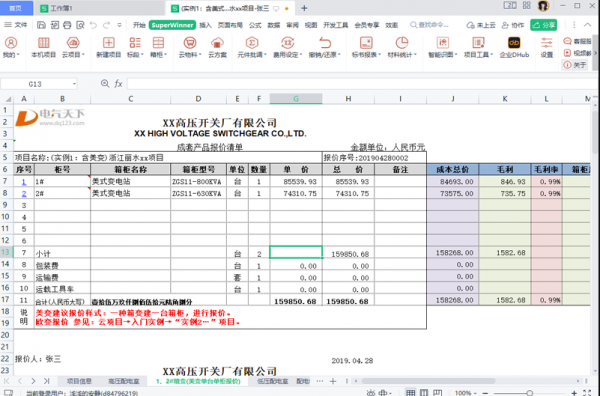Redo the last action
The image size is (600, 396).
[106, 25]
